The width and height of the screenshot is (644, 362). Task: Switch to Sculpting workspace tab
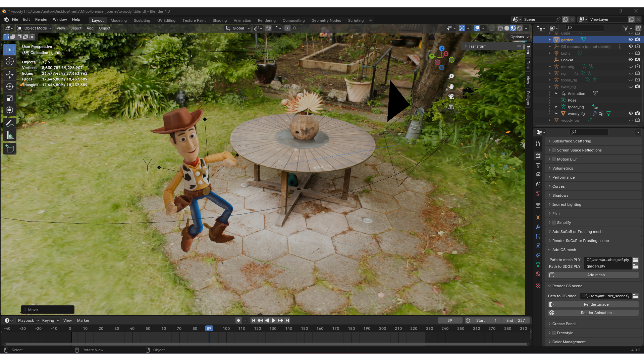pos(142,20)
